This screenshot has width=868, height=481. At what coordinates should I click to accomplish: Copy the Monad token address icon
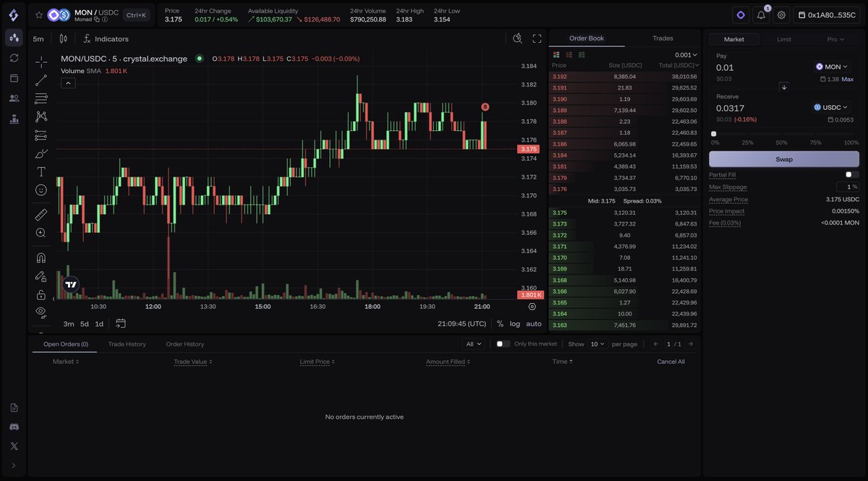click(x=97, y=20)
